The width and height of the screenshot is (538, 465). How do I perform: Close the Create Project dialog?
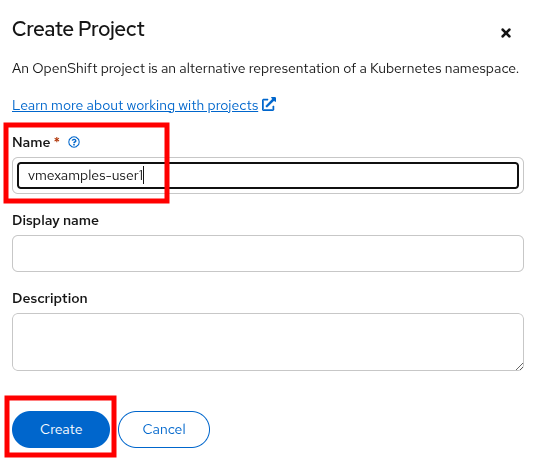coord(505,33)
